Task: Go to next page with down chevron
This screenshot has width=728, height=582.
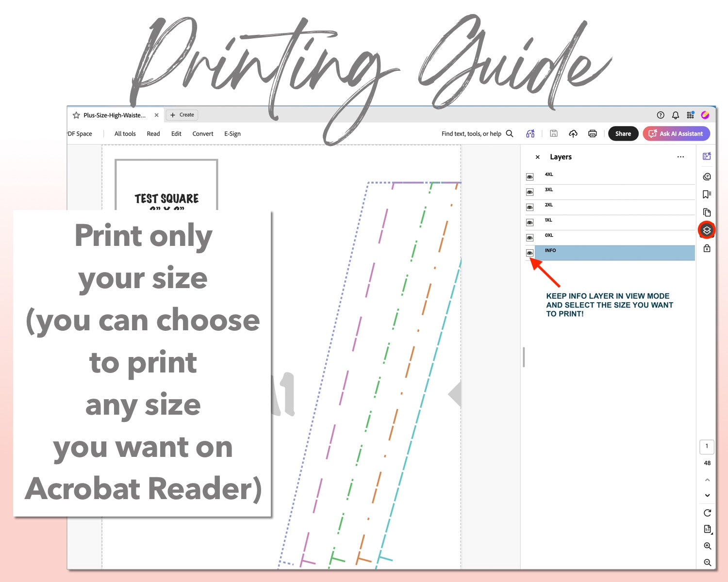Action: pos(707,495)
